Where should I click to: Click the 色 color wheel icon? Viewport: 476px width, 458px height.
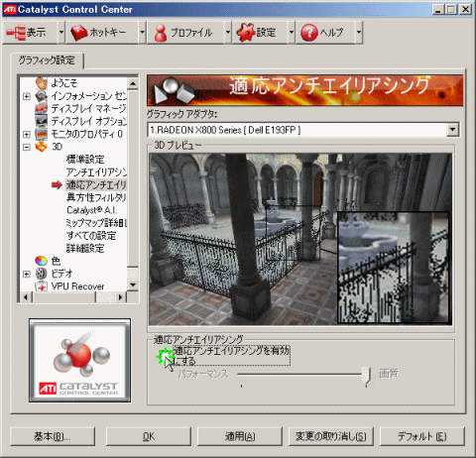coord(42,261)
